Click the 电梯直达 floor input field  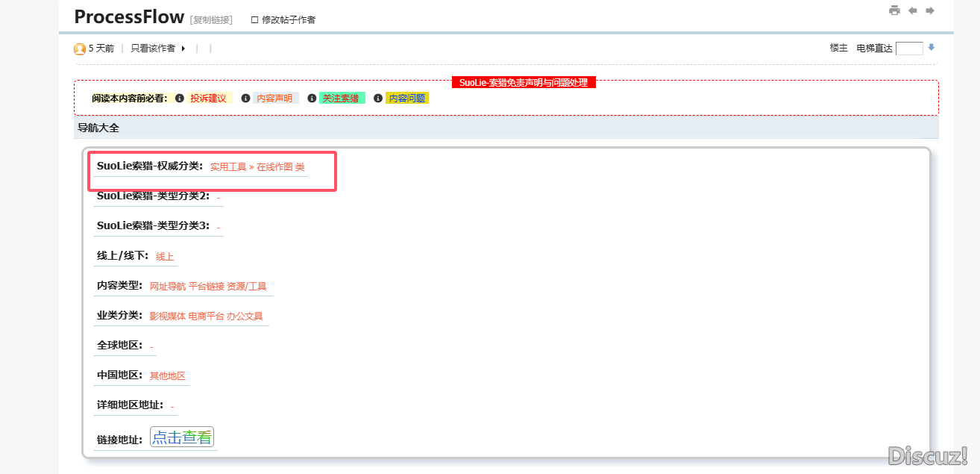click(909, 49)
